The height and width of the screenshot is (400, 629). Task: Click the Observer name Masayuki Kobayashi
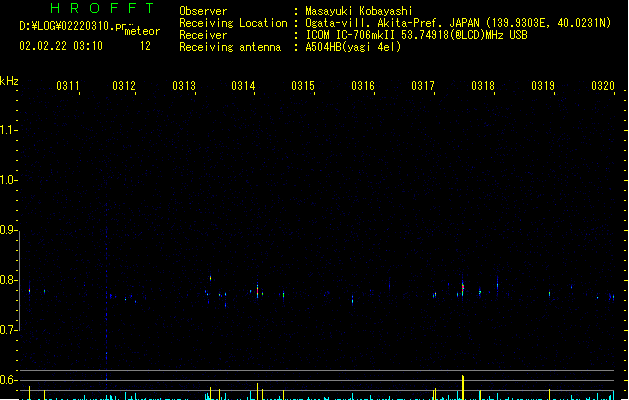(359, 11)
